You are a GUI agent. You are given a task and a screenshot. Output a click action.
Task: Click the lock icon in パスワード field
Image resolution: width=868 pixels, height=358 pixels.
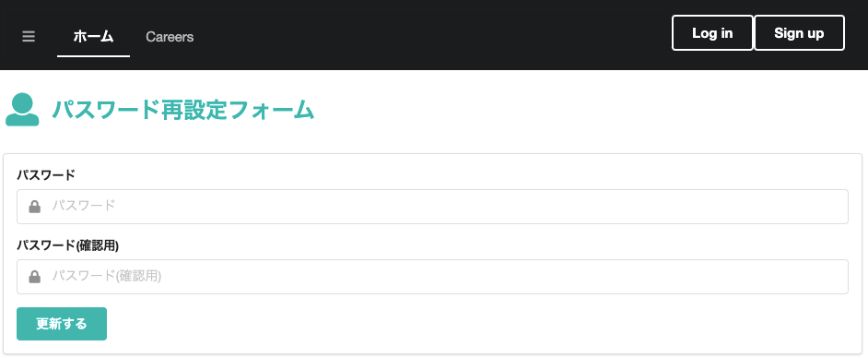[x=35, y=207]
